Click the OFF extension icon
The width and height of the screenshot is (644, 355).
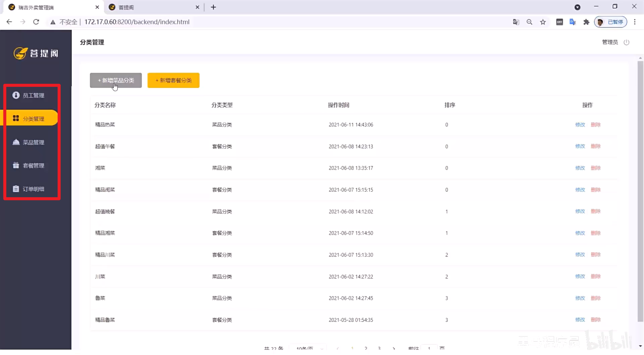(559, 22)
